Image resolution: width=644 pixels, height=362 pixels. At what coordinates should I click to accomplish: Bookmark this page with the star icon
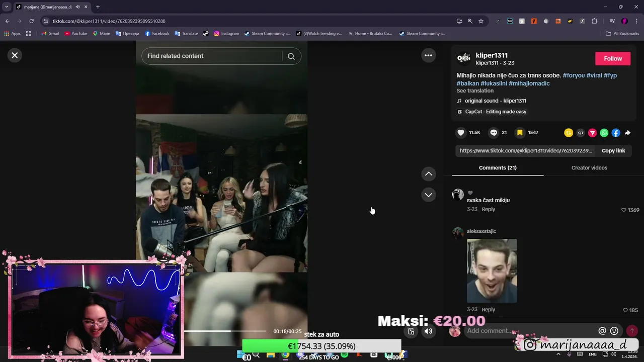pyautogui.click(x=481, y=21)
